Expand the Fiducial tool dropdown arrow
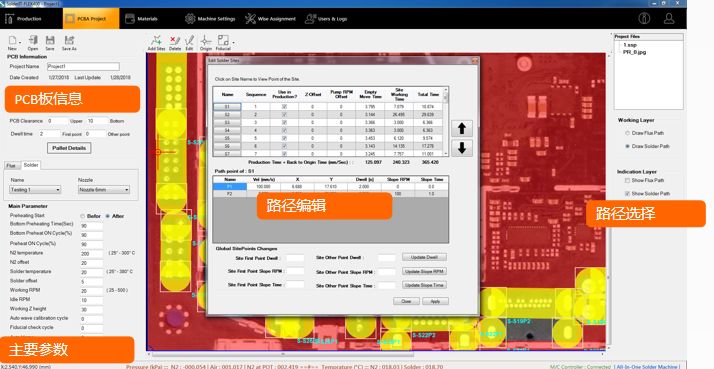Image resolution: width=714 pixels, height=369 pixels. [233, 42]
